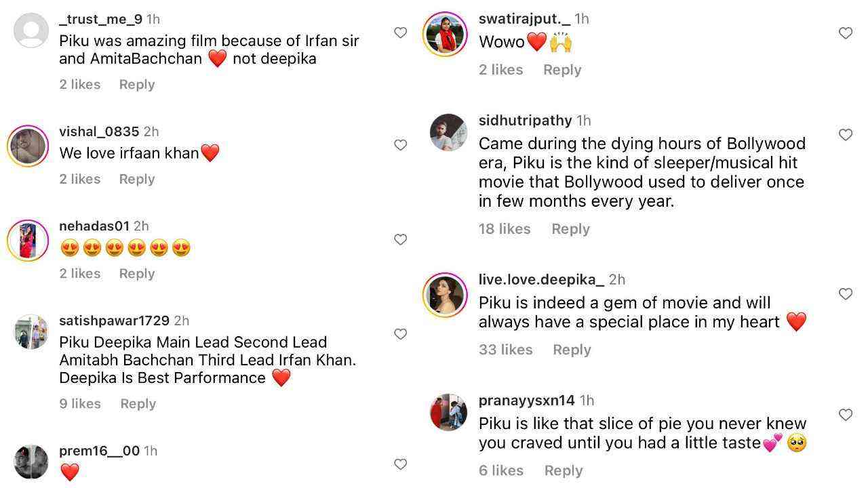Like nehadas01's emoji comment
Viewport: 868px width, 488px height.
point(400,239)
